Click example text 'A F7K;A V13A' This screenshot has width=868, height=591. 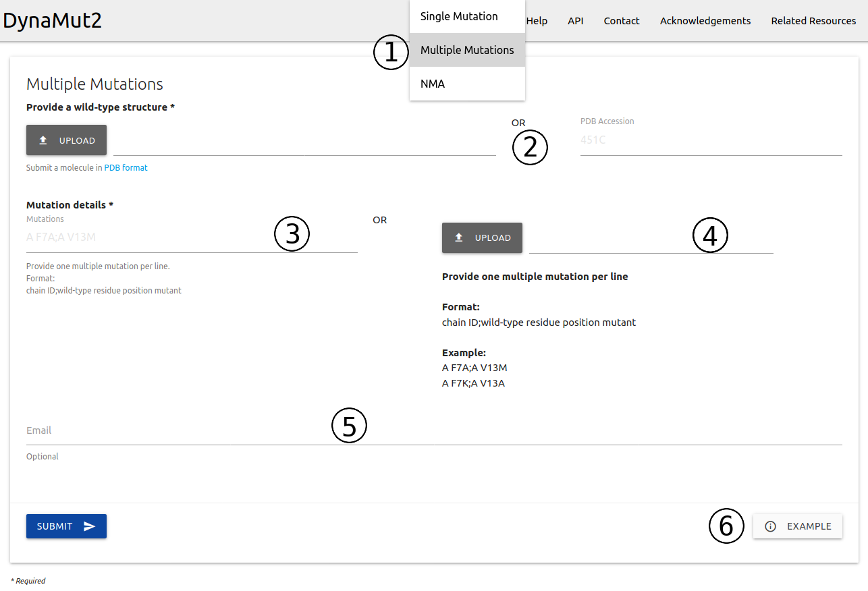click(x=473, y=383)
